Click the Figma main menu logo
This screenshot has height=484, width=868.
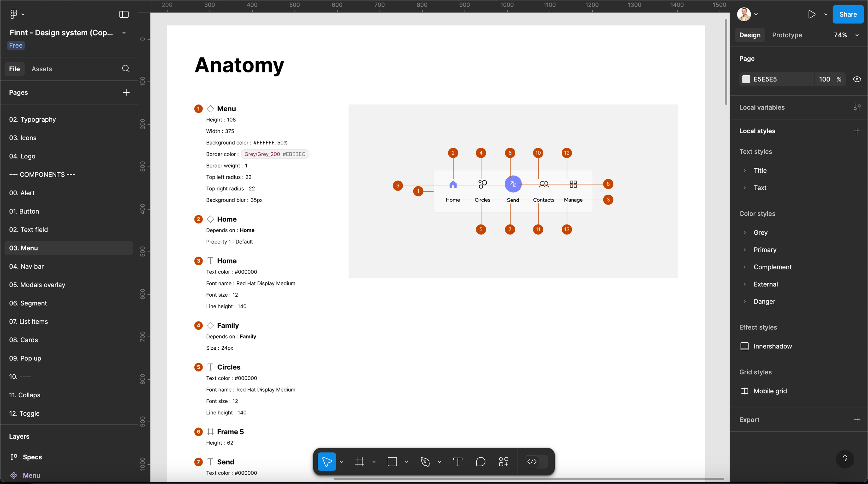click(x=13, y=14)
